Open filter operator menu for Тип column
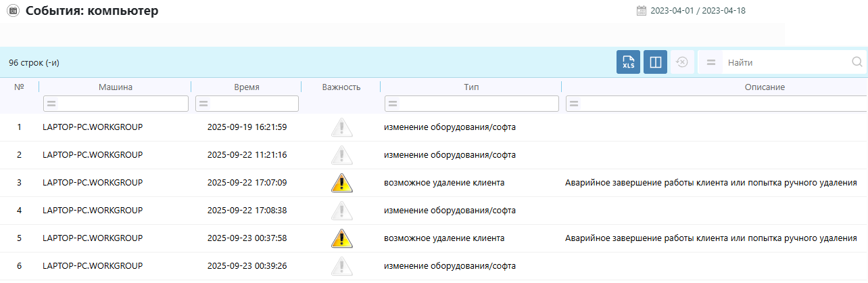The height and width of the screenshot is (283, 868). pos(393,104)
